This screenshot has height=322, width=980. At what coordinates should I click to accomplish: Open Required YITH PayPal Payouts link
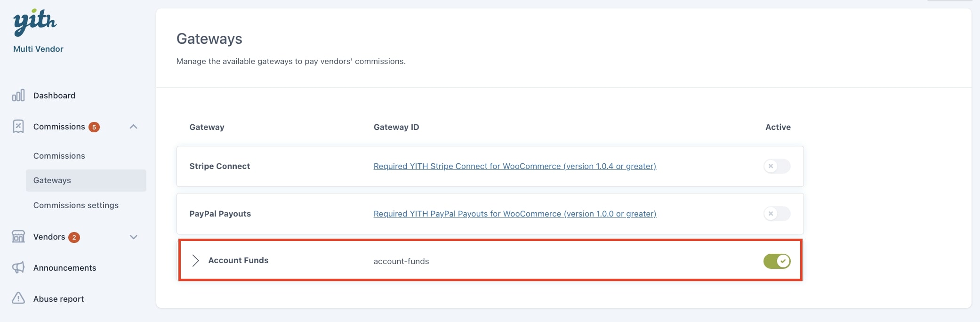(515, 214)
